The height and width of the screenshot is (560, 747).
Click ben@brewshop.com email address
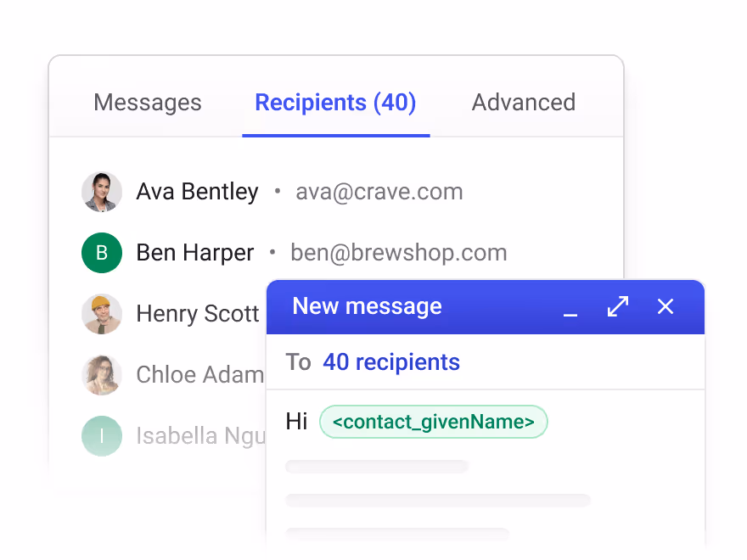[x=399, y=252]
